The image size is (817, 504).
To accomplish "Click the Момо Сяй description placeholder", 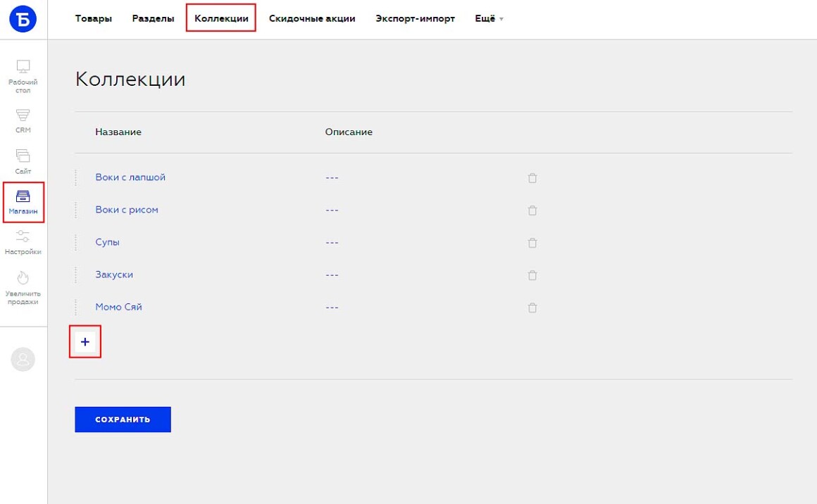I will (x=332, y=307).
